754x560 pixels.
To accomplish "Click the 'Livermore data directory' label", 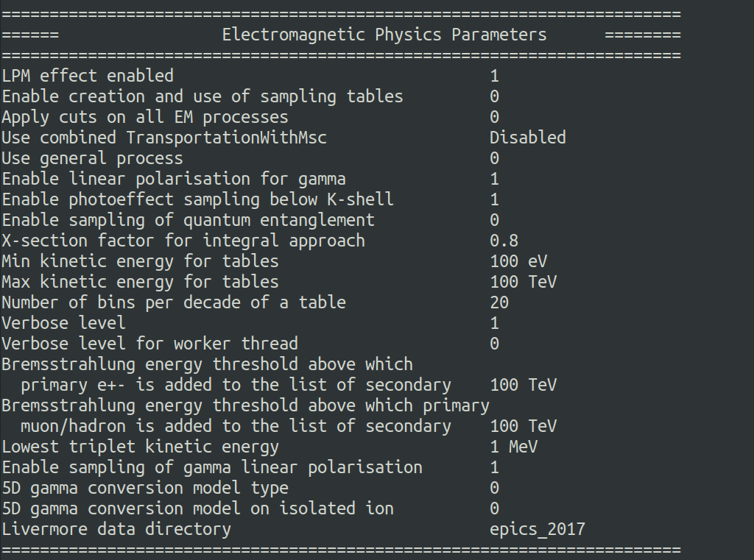I will [116, 529].
